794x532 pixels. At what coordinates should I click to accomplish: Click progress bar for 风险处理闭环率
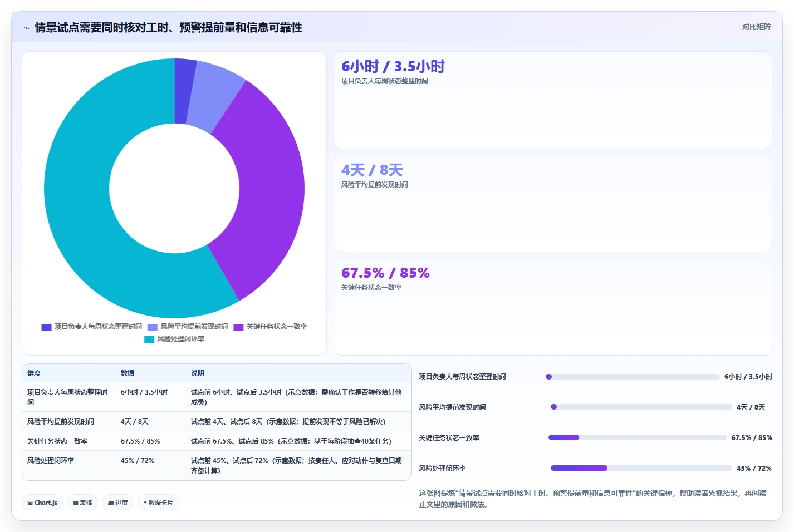tap(641, 468)
